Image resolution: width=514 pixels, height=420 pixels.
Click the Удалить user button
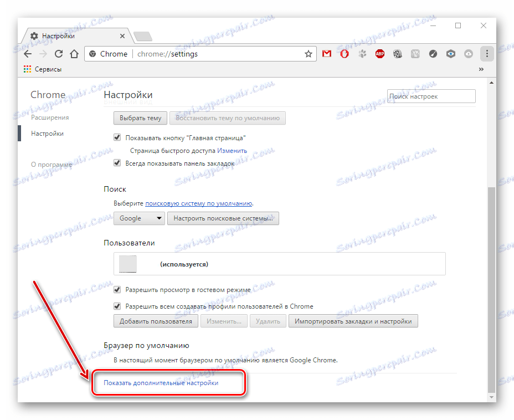click(x=268, y=321)
